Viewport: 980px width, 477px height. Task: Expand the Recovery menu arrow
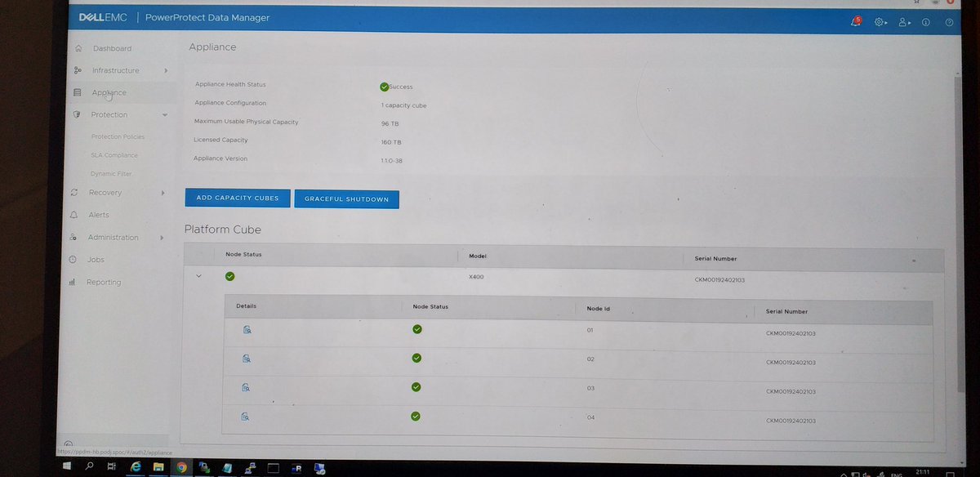click(x=163, y=193)
